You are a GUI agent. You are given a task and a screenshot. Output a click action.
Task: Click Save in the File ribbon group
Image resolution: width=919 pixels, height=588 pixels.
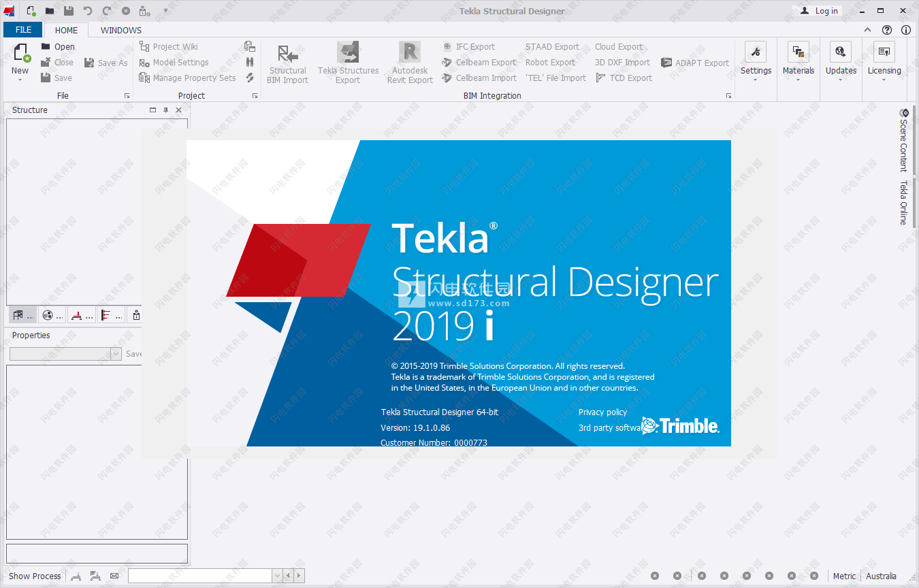click(x=57, y=78)
